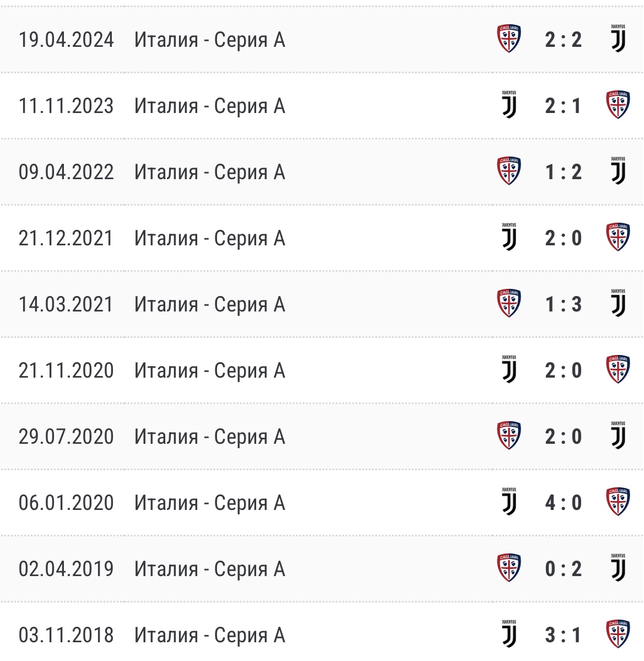Screen dimensions: 644x661
Task: Click Juventus logo in 06.01.2020 match
Action: [x=509, y=502]
